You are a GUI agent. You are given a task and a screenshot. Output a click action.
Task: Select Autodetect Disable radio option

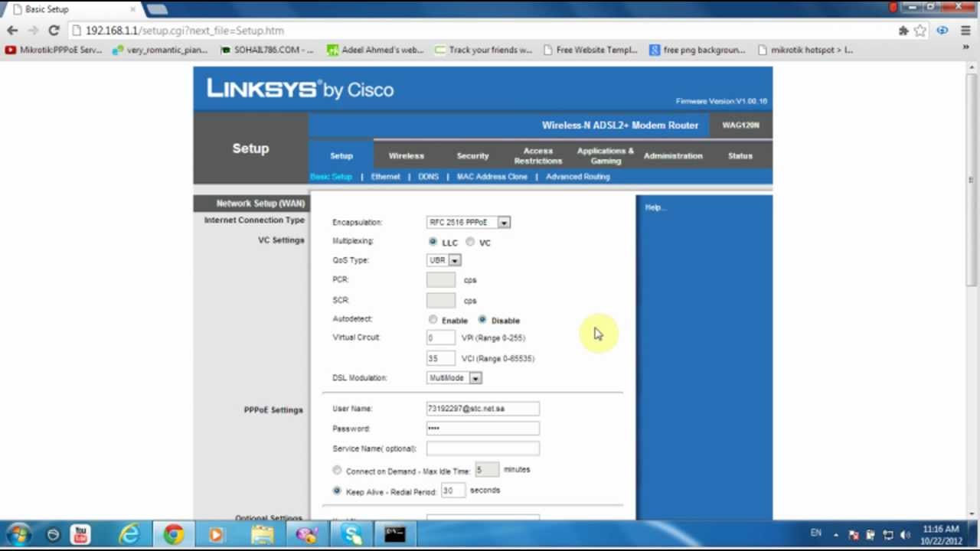pos(482,320)
